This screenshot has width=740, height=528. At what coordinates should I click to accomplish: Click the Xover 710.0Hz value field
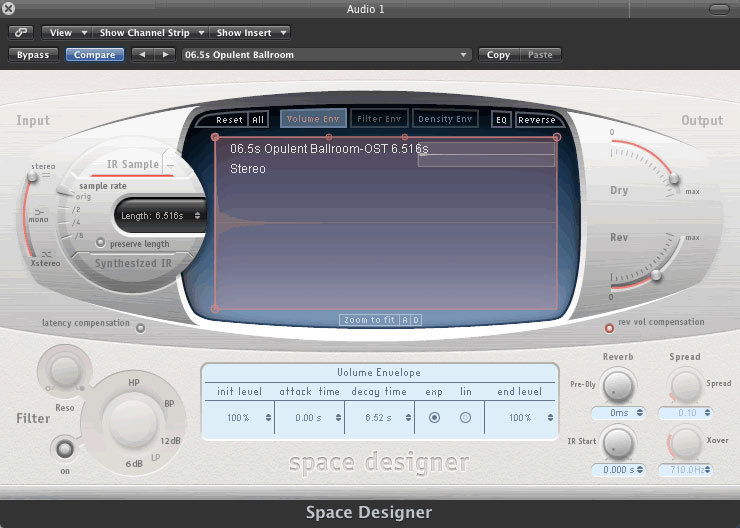685,470
